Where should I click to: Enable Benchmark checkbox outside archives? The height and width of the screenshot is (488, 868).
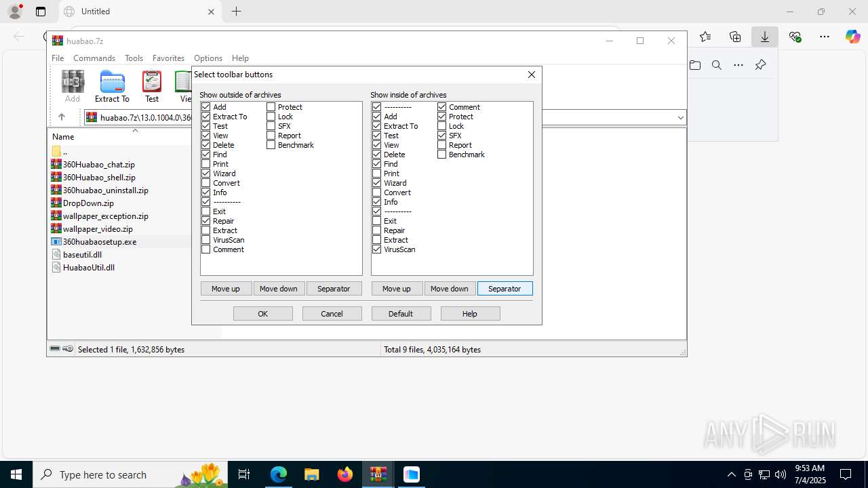coord(271,145)
